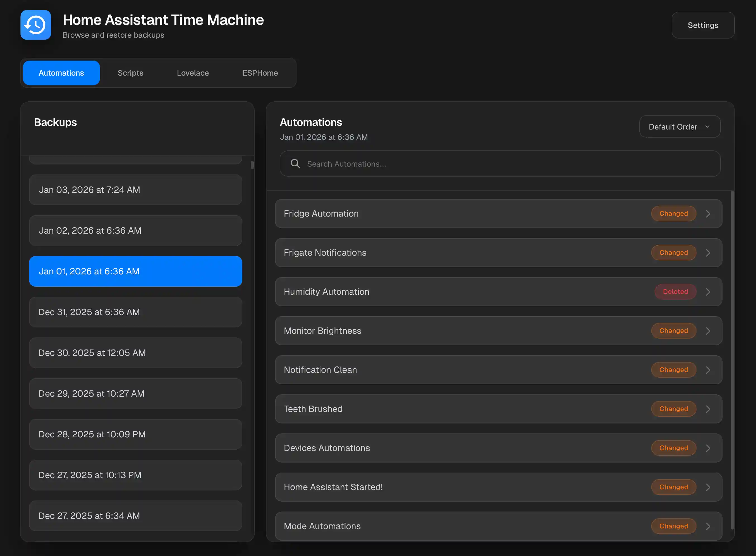Click the Home Assistant Time Machine clock logo
Image resolution: width=756 pixels, height=556 pixels.
tap(35, 25)
